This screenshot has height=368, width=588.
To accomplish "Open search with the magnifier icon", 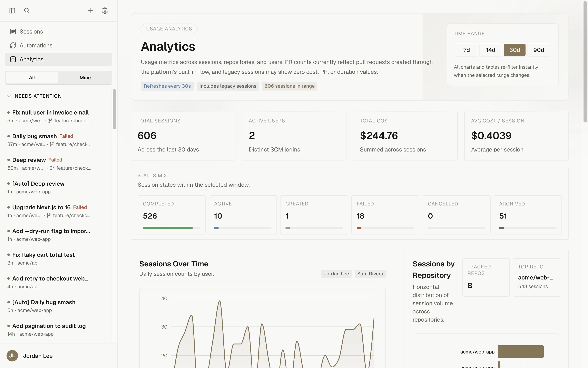I will click(x=27, y=11).
